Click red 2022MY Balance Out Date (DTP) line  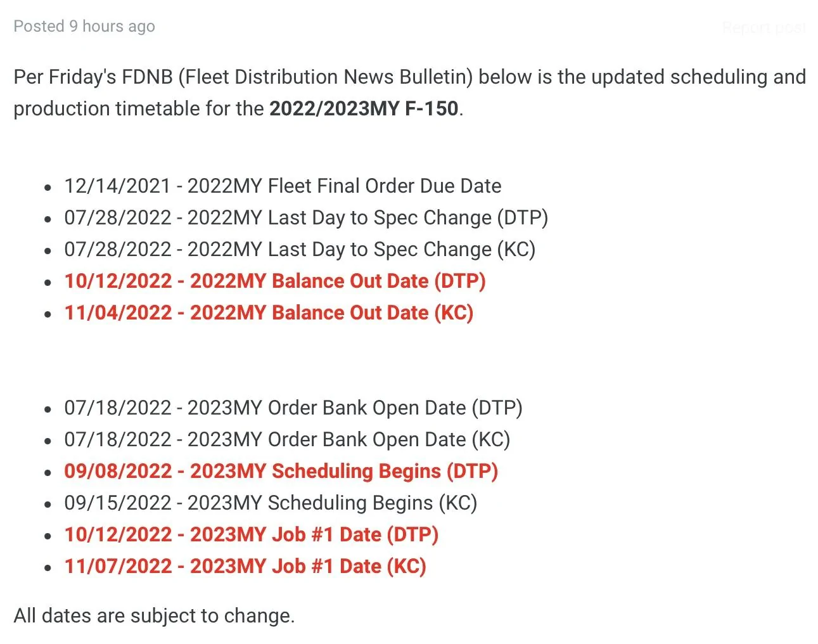(275, 281)
